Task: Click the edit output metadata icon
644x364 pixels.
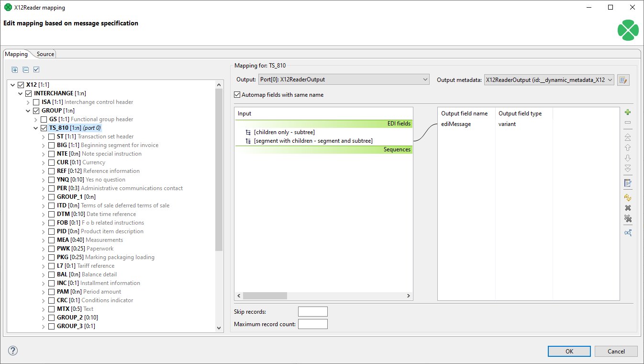Action: 623,80
